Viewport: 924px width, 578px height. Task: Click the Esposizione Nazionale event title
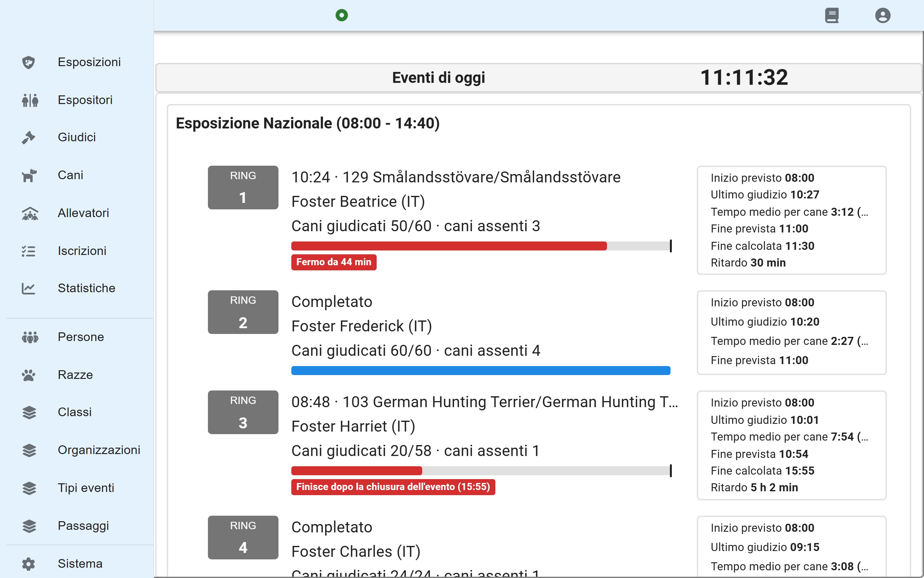point(308,123)
